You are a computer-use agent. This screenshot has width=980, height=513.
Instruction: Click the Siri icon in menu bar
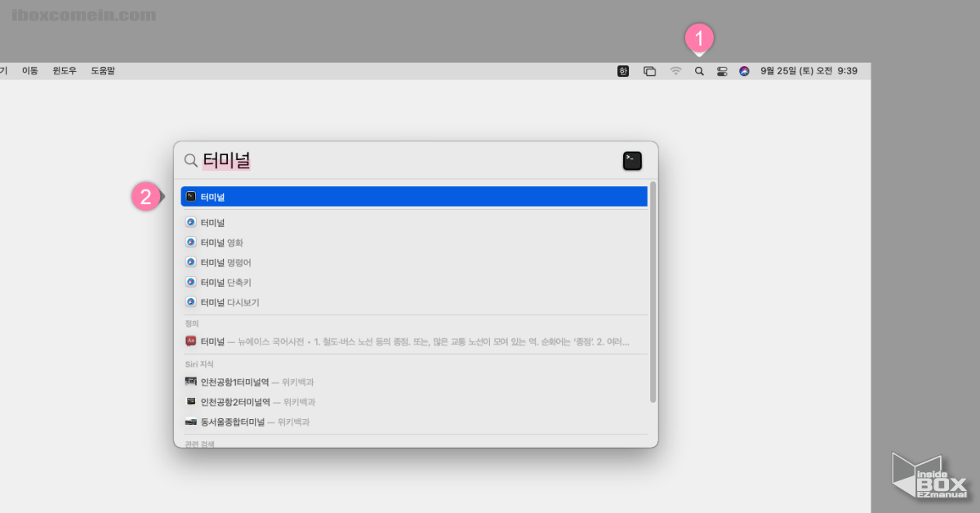point(744,71)
